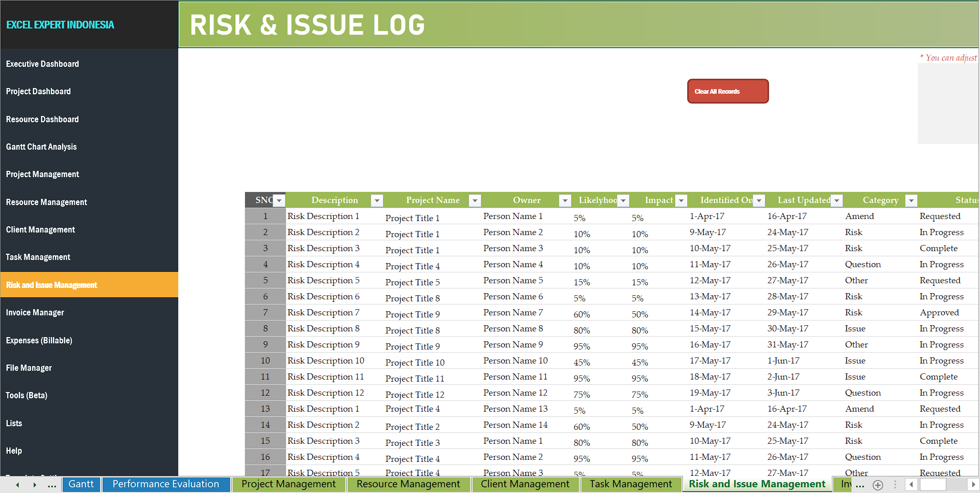Show hidden sheets via left ellipsis
Screen dimensions: 980x493
coord(52,485)
